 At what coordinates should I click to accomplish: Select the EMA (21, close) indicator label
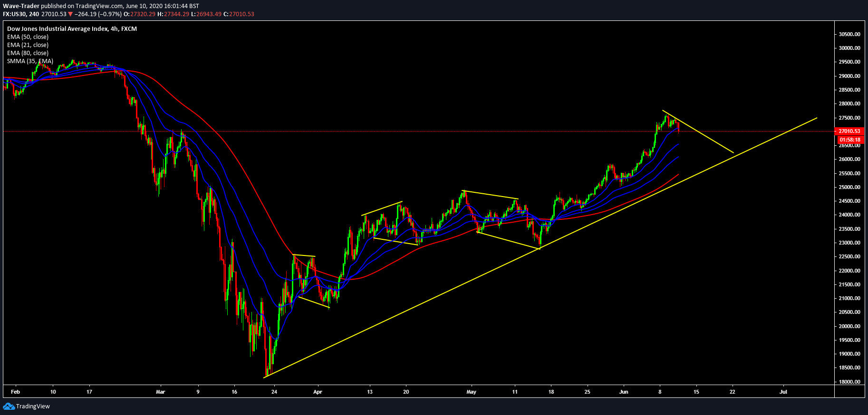(x=28, y=45)
